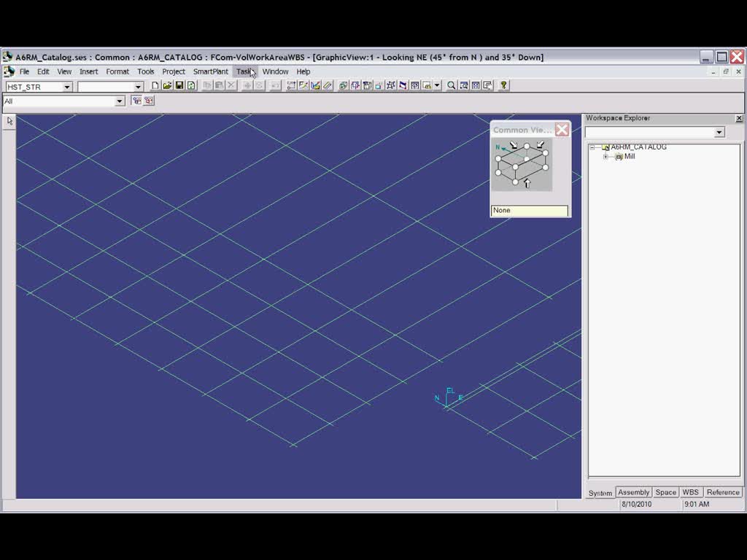Click the application icon left of File menu
Screen dimensions: 747x560
pyautogui.click(x=9, y=71)
